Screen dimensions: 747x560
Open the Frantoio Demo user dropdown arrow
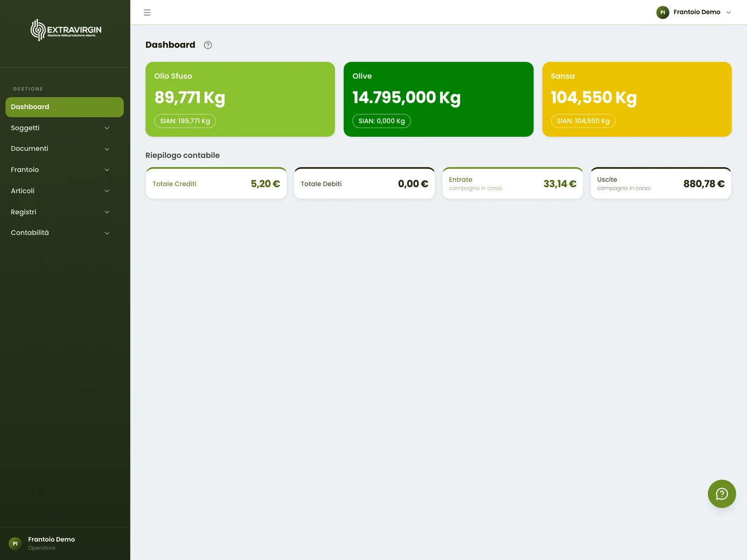[x=729, y=12]
